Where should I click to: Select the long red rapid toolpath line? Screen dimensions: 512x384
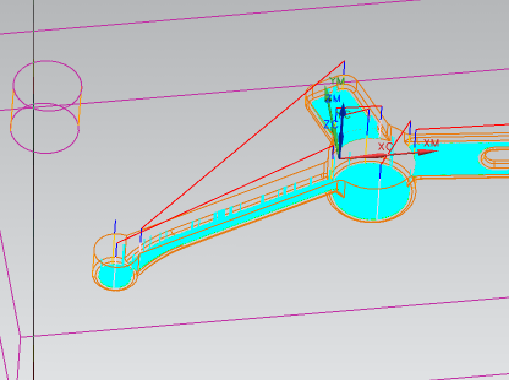click(x=243, y=145)
